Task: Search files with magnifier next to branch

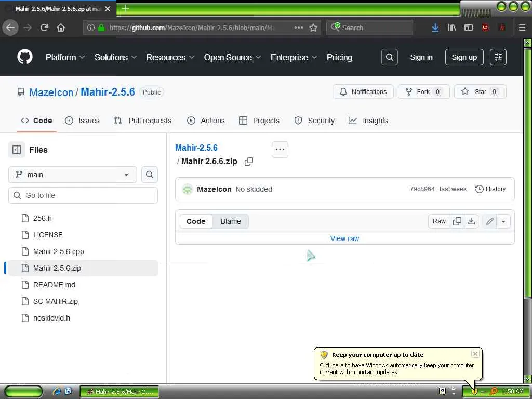Action: click(x=150, y=175)
